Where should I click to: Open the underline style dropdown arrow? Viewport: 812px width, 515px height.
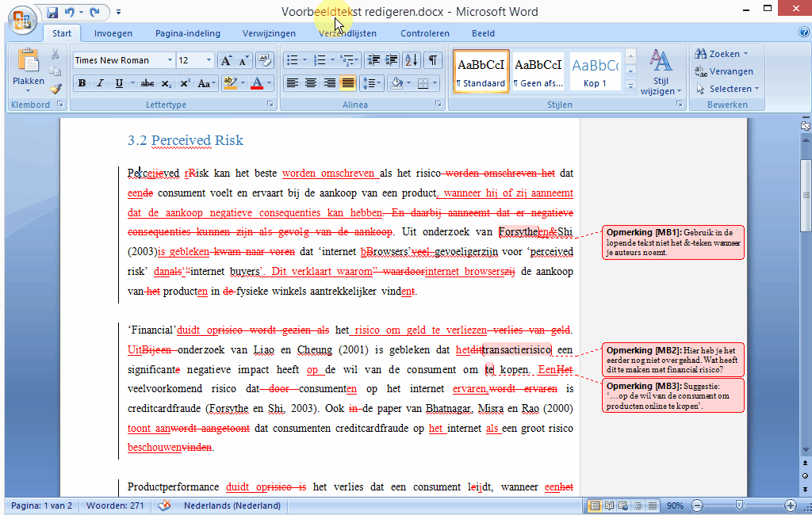[x=132, y=83]
